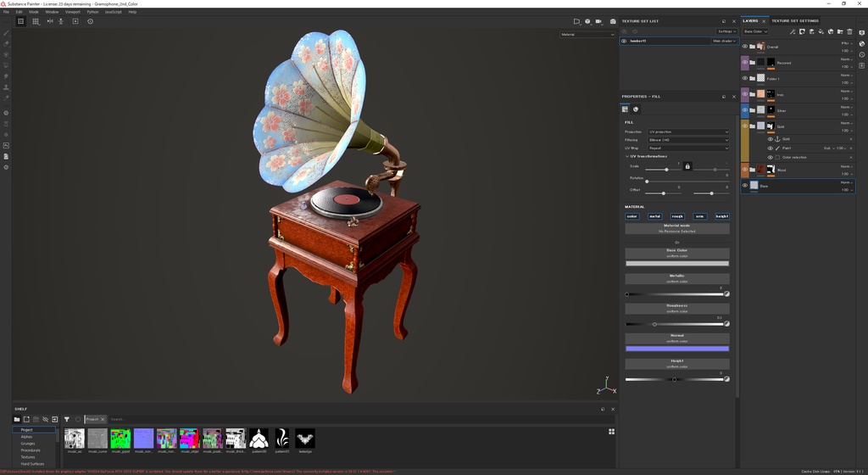
Task: Add a fill layer with the bucket icon
Action: point(821,31)
